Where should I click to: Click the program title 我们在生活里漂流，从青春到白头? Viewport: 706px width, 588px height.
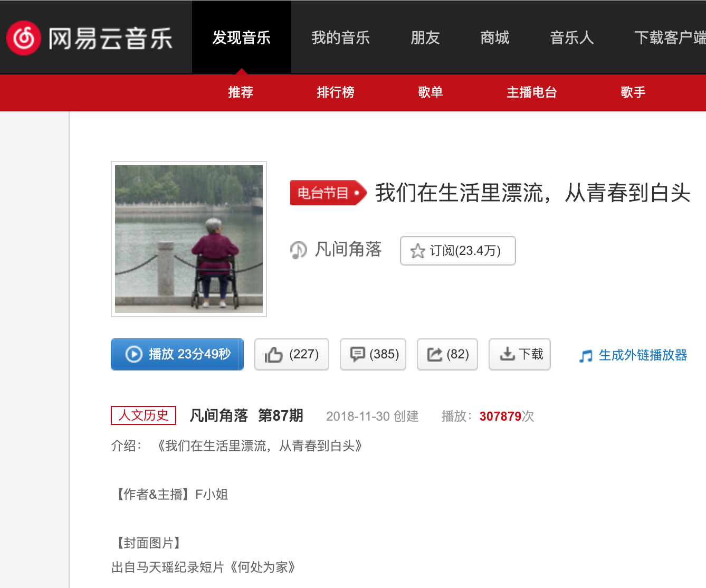pyautogui.click(x=533, y=193)
